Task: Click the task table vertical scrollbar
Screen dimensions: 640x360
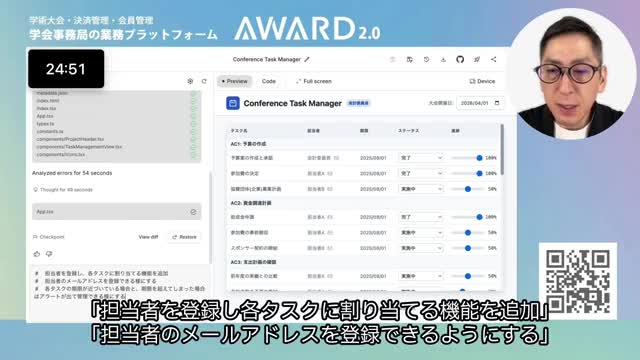Action: pyautogui.click(x=502, y=149)
